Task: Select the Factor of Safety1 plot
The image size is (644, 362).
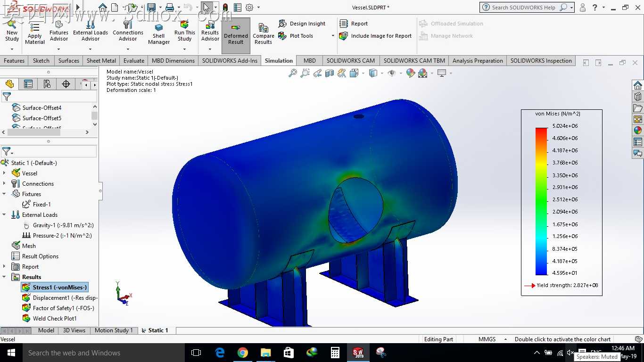Action: 58,308
